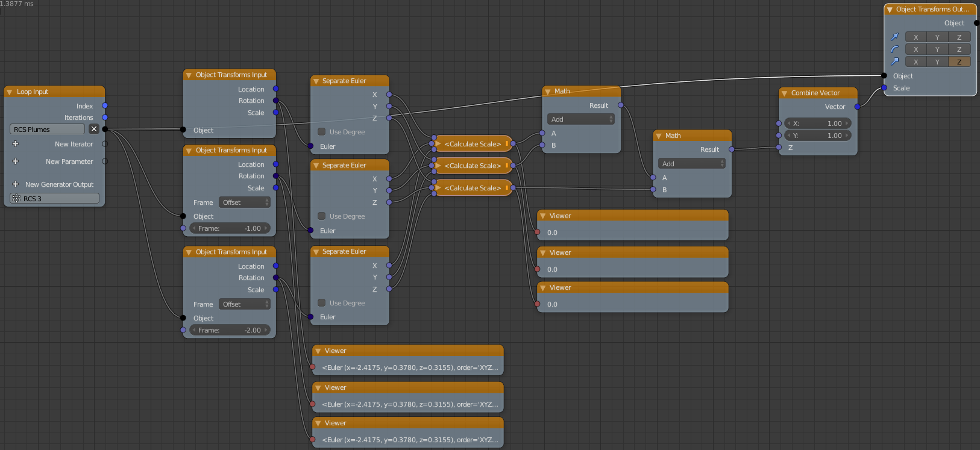Viewport: 980px width, 450px height.
Task: Click the Scale input socket on Object Transforms Output
Action: tap(884, 88)
